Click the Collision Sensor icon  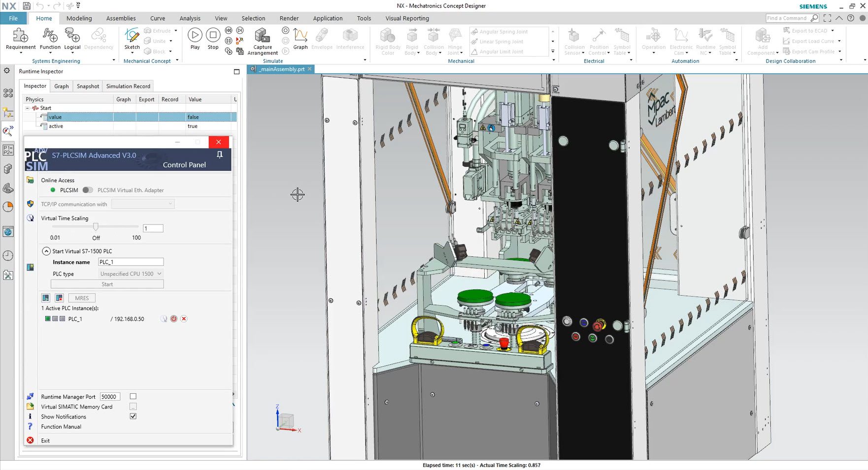pyautogui.click(x=574, y=35)
